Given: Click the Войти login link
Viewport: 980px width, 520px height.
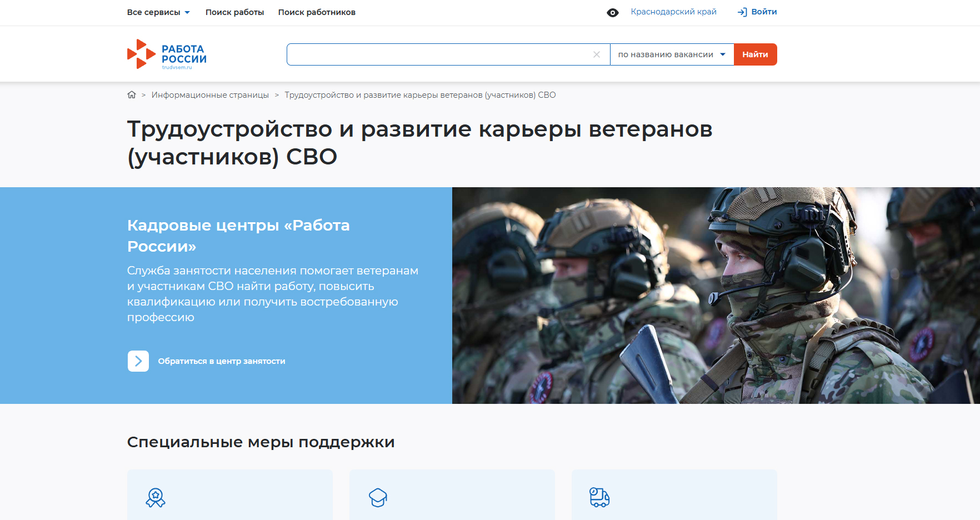Looking at the screenshot, I should (x=764, y=12).
